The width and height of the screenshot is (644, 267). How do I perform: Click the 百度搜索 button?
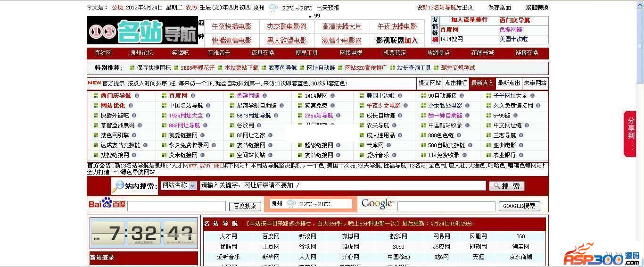click(245, 206)
